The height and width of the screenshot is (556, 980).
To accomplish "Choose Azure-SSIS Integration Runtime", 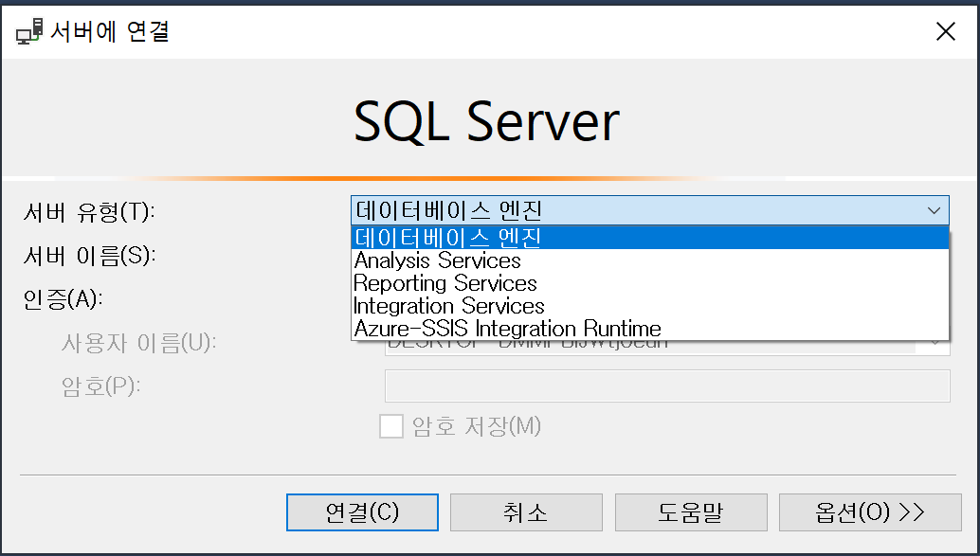I will 650,329.
